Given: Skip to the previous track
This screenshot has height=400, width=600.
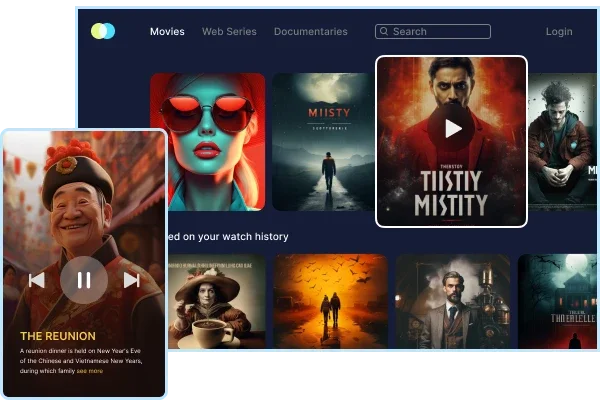Looking at the screenshot, I should click(x=37, y=280).
